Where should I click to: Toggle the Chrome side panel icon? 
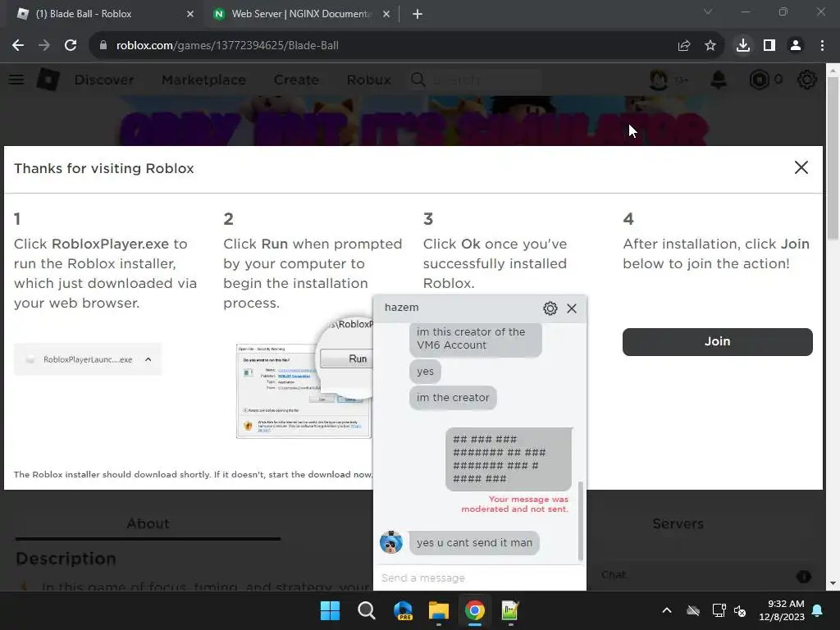769,46
